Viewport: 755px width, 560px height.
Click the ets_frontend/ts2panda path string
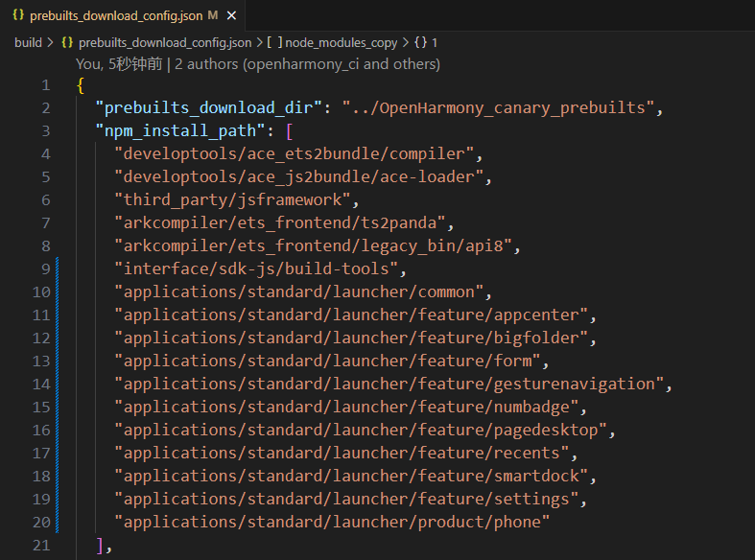click(x=280, y=223)
